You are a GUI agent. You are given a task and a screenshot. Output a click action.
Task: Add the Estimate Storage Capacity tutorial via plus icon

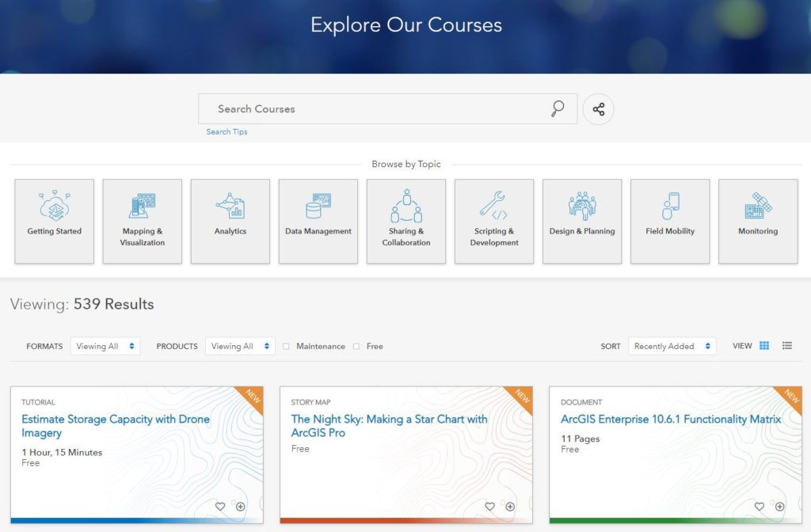241,507
